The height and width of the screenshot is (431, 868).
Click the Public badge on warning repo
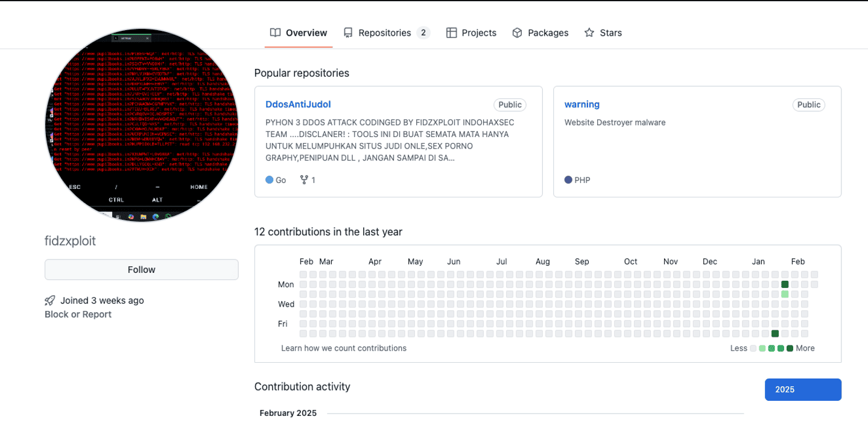coord(809,104)
